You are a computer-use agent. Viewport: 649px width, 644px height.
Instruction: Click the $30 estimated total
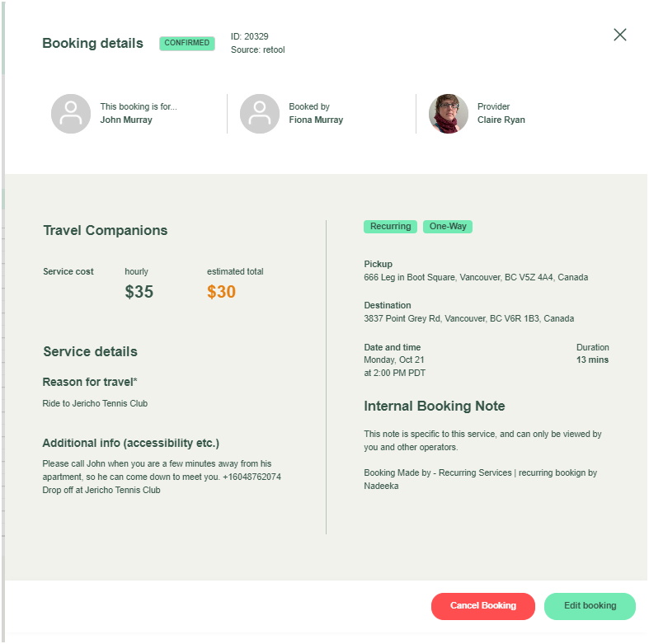[221, 292]
